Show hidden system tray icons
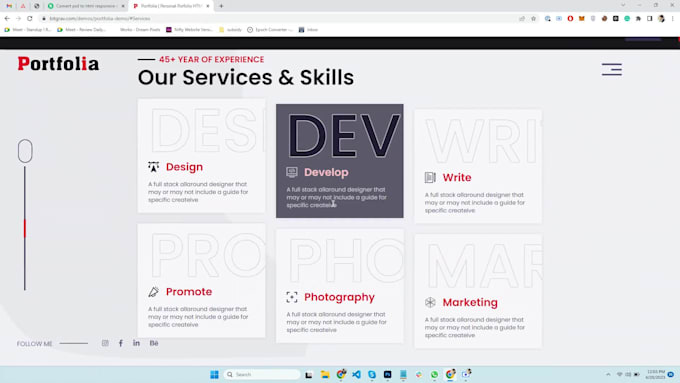Viewport: 680px width, 383px height. tap(608, 374)
